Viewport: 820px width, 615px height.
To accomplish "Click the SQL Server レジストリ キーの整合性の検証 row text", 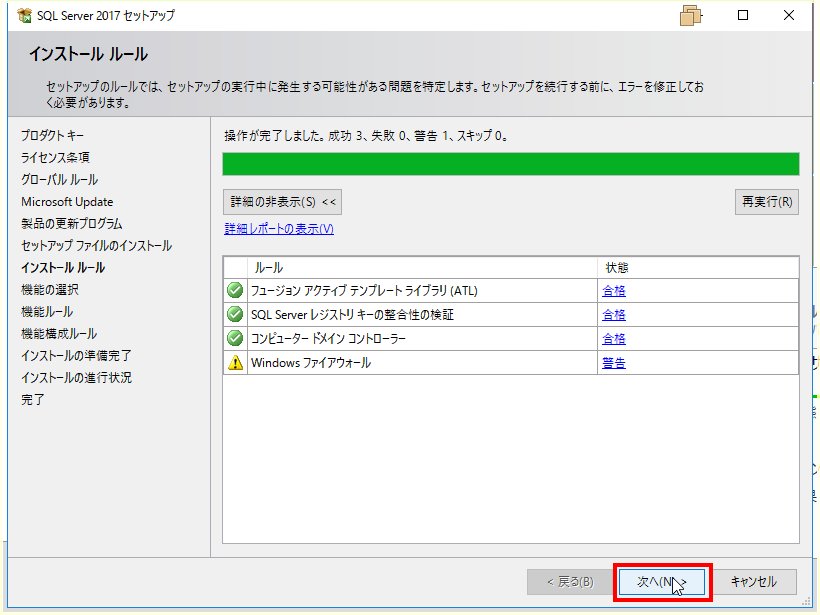I will point(352,315).
